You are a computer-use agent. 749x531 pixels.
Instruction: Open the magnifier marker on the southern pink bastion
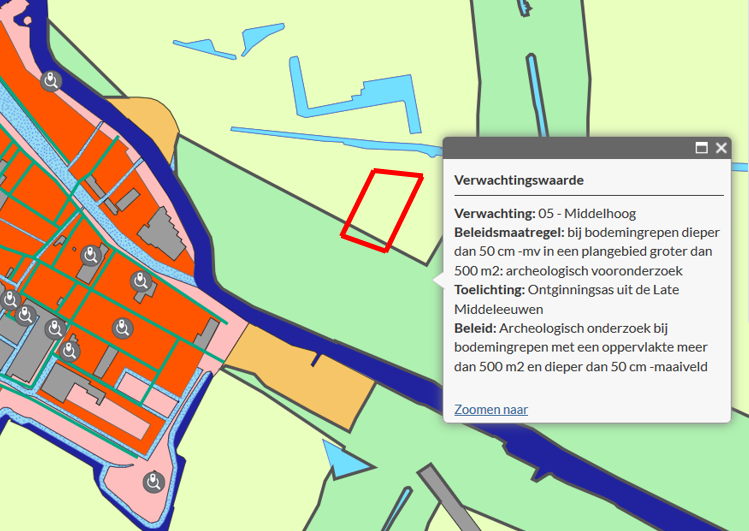154,481
